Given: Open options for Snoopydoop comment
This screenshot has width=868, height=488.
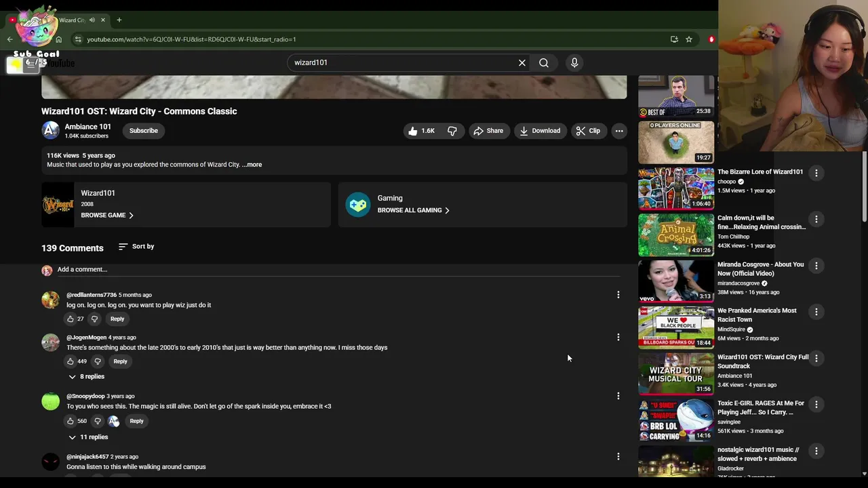Looking at the screenshot, I should tap(618, 396).
